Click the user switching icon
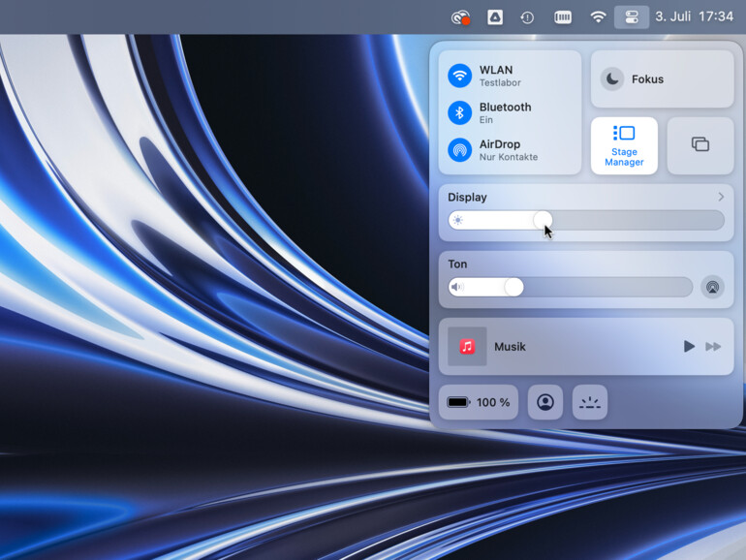This screenshot has height=560, width=746. pos(545,402)
